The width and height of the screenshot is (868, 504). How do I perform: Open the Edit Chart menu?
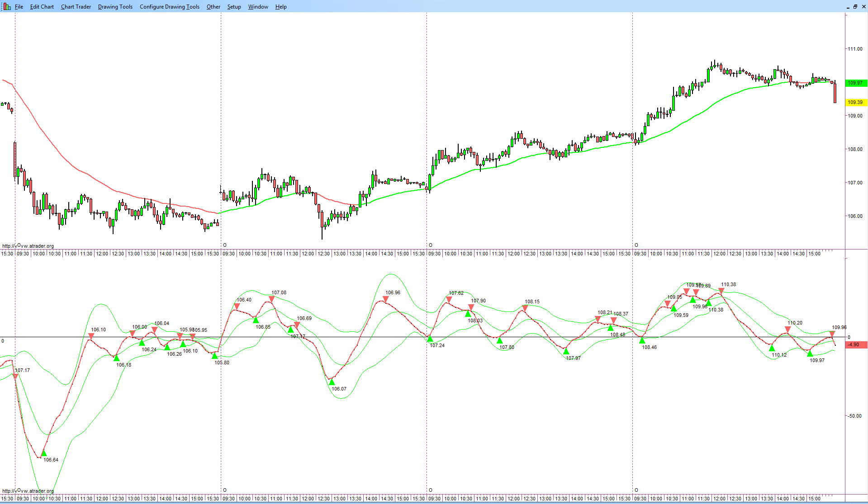42,7
